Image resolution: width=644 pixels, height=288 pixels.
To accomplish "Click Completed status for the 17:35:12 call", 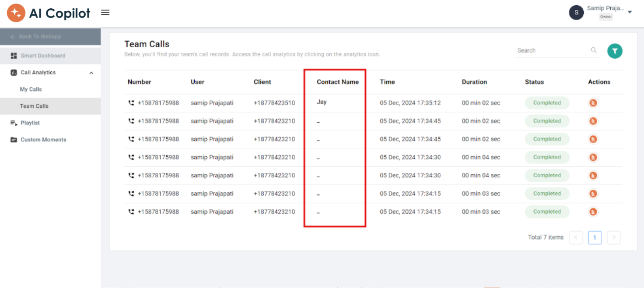I will coord(547,103).
